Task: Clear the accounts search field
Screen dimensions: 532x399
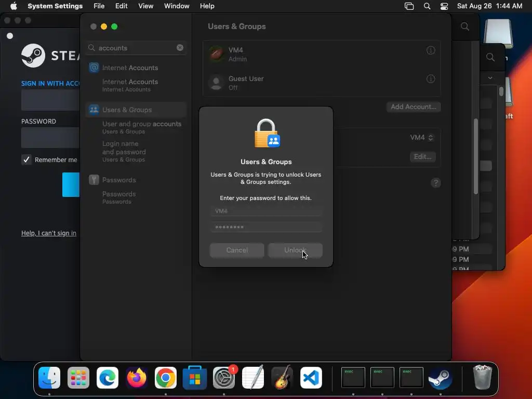Action: pyautogui.click(x=180, y=48)
